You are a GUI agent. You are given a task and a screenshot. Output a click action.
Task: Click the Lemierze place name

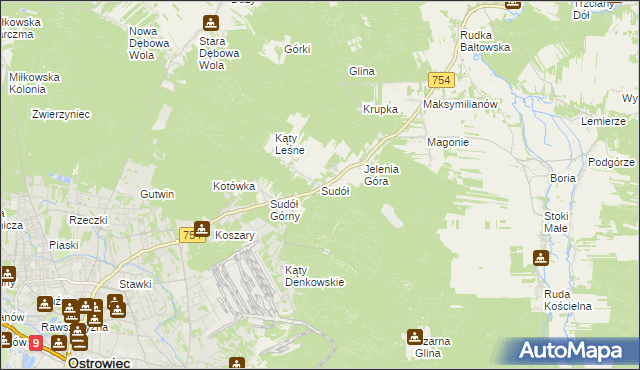(603, 122)
